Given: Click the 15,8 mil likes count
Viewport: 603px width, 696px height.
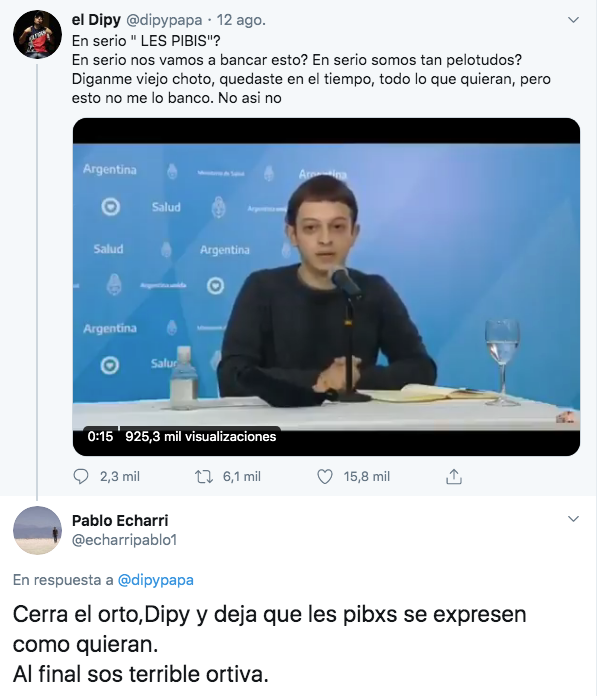Looking at the screenshot, I should point(366,477).
